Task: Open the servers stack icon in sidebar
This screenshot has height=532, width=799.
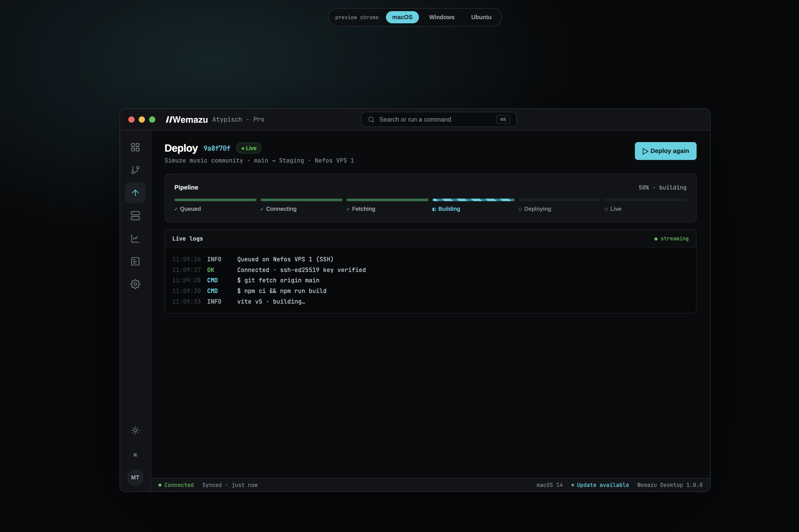Action: (x=135, y=216)
